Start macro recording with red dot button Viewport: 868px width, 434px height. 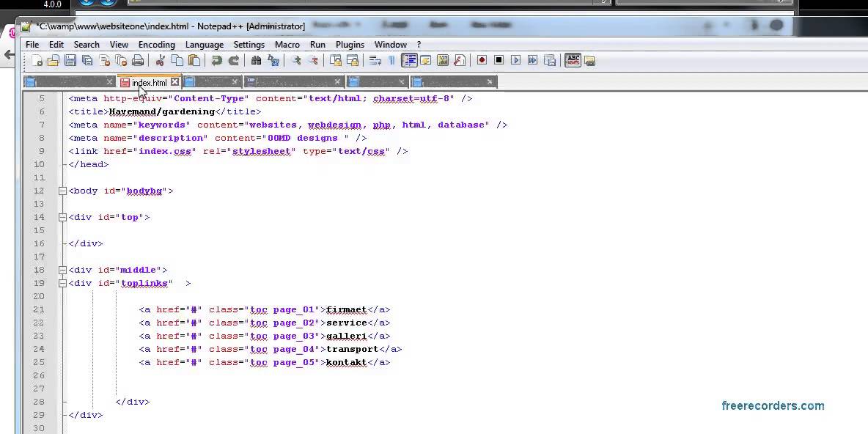coord(482,61)
